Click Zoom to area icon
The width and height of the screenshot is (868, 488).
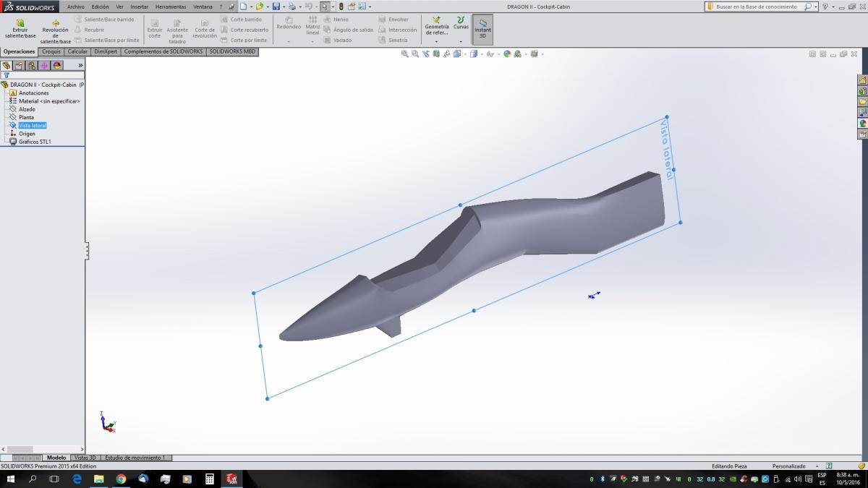[x=415, y=53]
